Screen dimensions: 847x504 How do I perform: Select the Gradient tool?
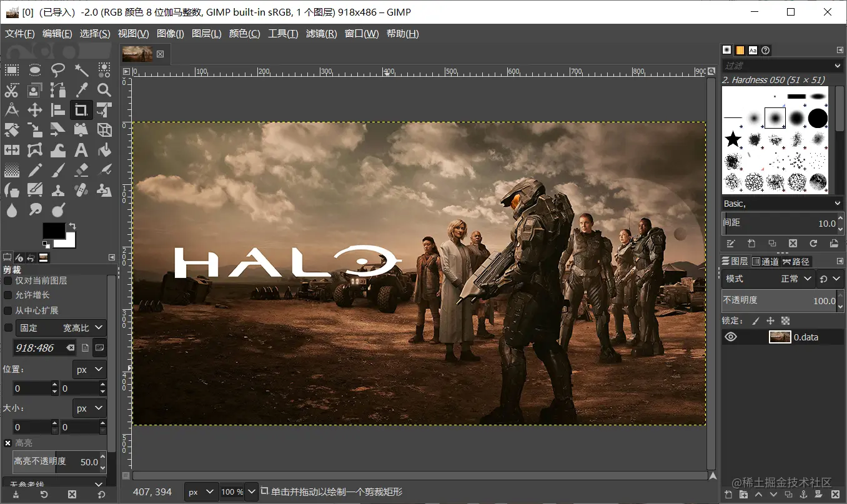[12, 170]
